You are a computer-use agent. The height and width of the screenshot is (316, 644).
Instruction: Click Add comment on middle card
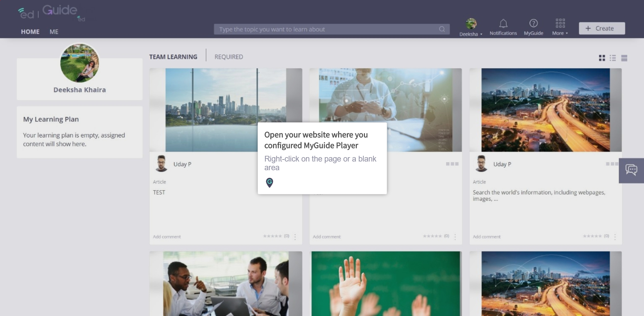pyautogui.click(x=327, y=237)
